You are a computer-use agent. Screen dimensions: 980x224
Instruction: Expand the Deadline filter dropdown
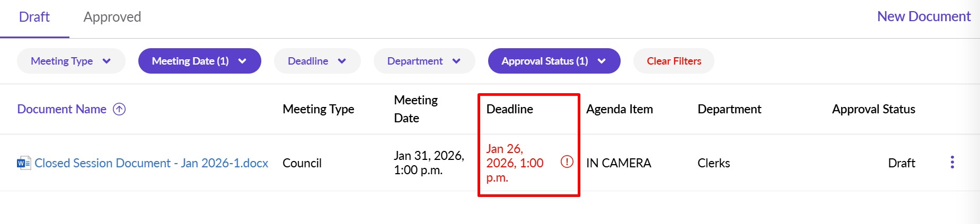point(317,61)
